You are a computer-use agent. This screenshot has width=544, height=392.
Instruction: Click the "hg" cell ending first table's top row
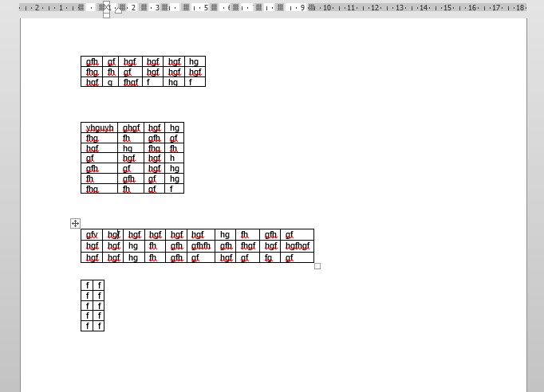coord(195,61)
